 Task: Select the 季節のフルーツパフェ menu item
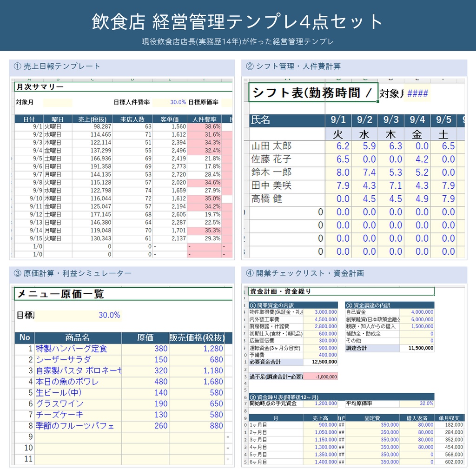click(x=78, y=426)
